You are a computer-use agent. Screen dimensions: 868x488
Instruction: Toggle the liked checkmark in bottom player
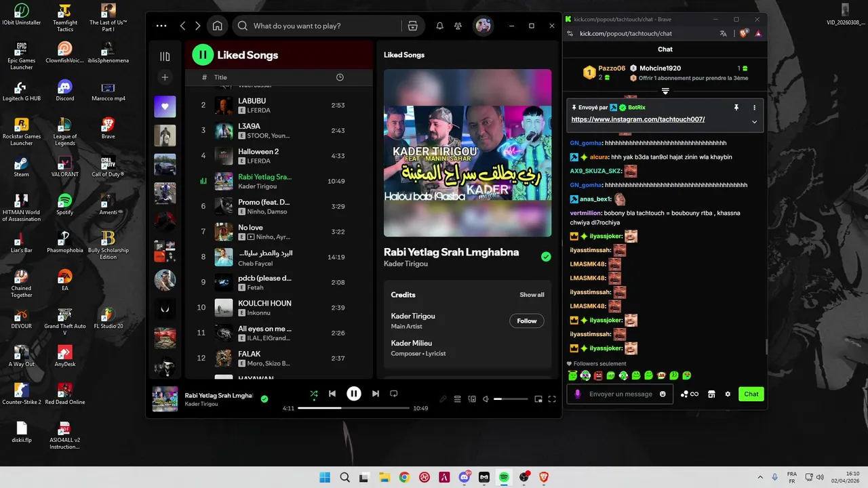click(x=264, y=399)
